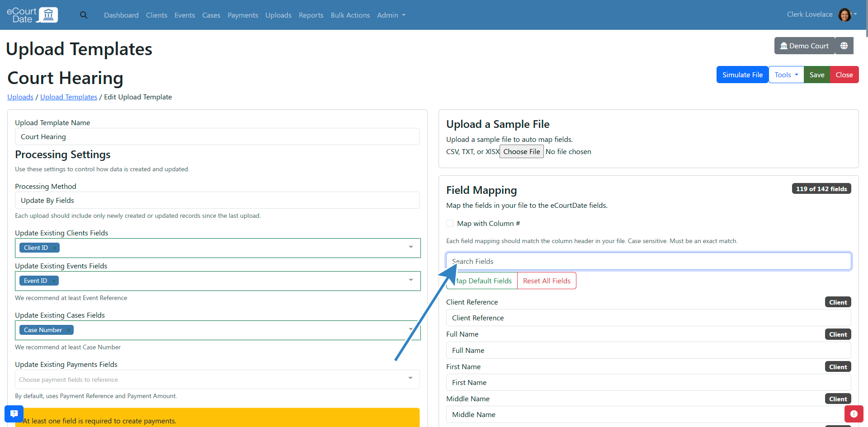Edit the Full Name mapping field
Screen dimensions: 868x427
click(648, 350)
